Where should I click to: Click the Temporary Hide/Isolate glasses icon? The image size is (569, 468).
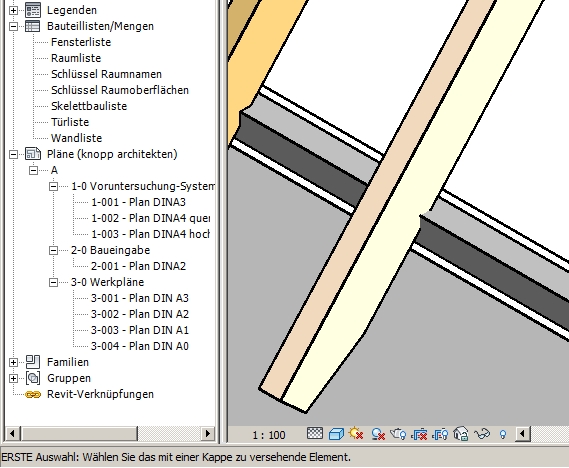click(482, 434)
